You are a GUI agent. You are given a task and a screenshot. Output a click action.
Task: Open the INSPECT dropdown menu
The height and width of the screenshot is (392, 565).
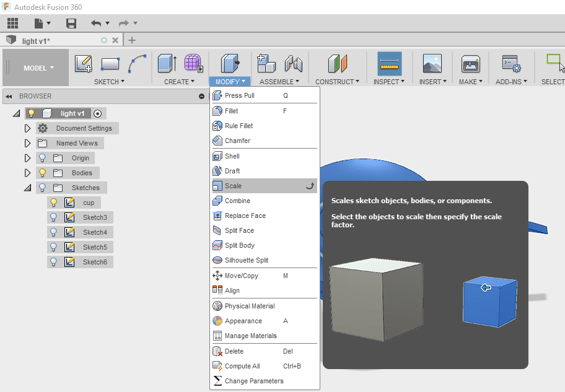(x=389, y=82)
